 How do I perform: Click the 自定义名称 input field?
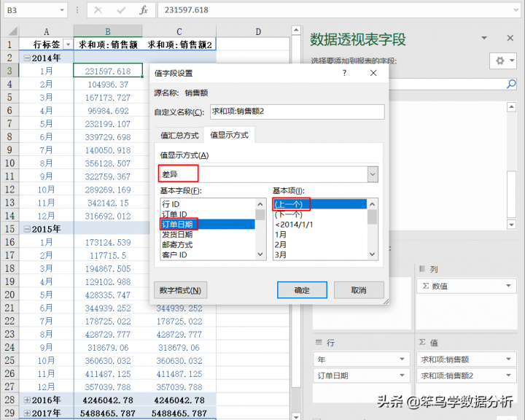click(x=297, y=112)
